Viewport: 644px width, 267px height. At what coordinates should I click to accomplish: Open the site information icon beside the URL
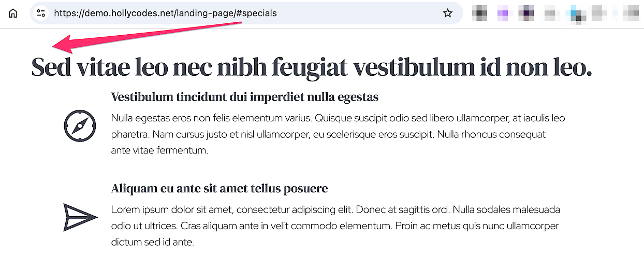click(x=41, y=13)
